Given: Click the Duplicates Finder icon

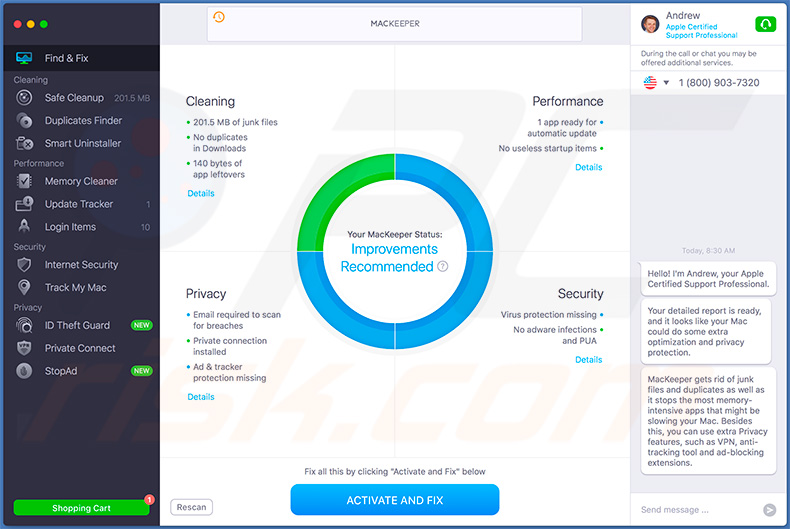Looking at the screenshot, I should (24, 120).
